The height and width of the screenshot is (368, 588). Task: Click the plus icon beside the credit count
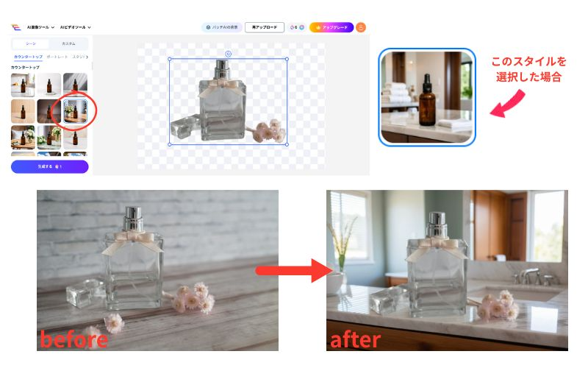click(x=301, y=27)
